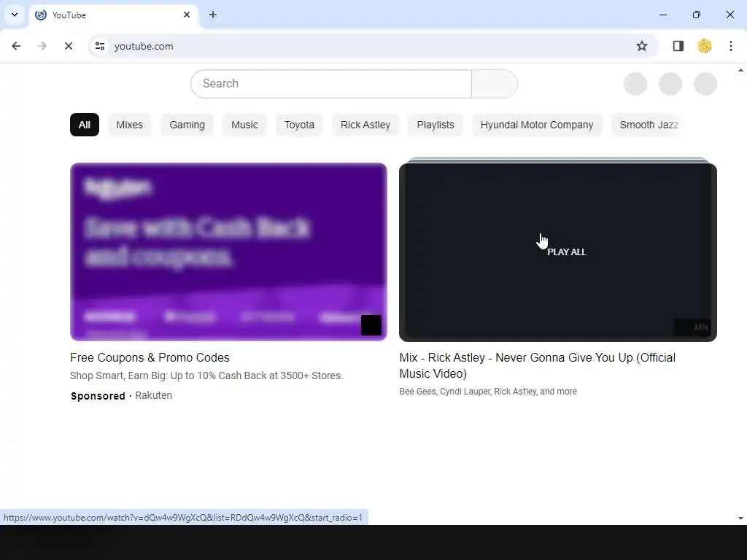Select the Toyota filter chip
The width and height of the screenshot is (747, 560).
299,125
